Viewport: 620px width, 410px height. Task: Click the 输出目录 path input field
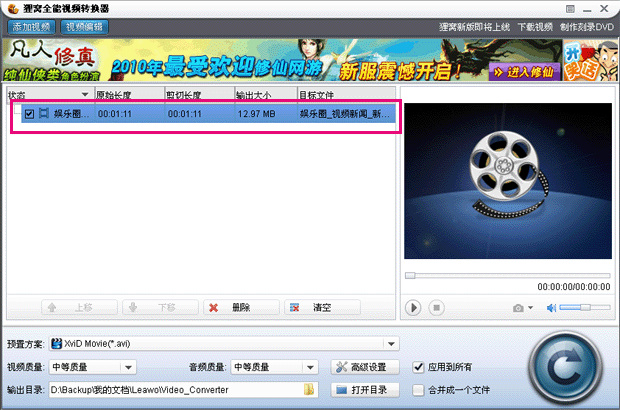point(183,390)
